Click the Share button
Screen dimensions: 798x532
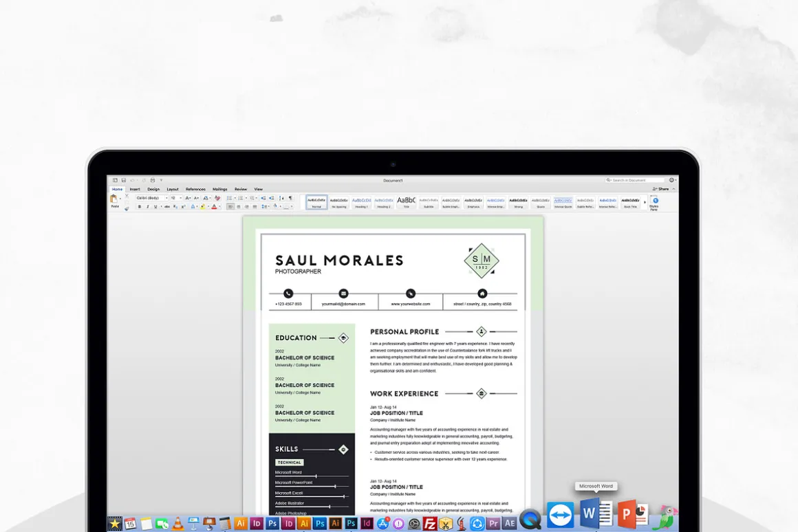661,189
